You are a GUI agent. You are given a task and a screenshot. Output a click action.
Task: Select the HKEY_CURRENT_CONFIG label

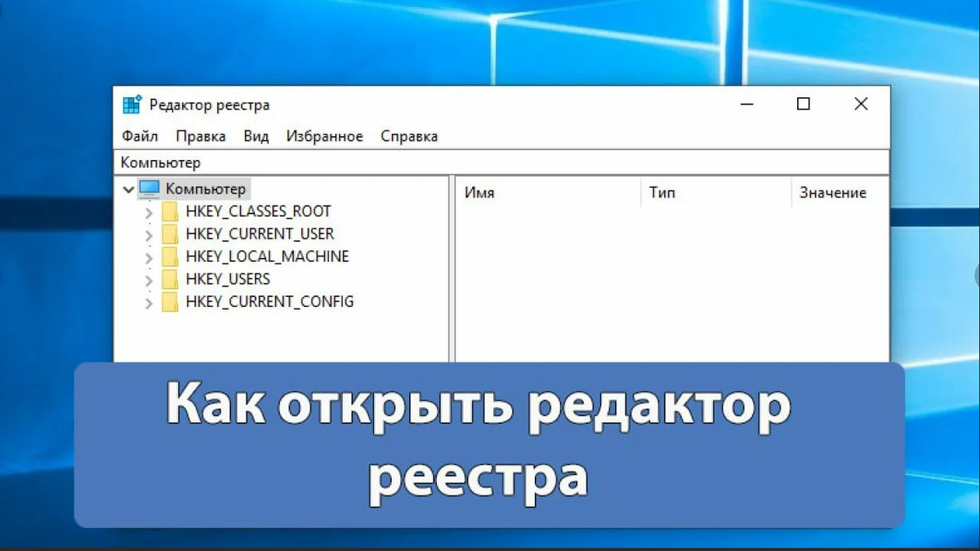(x=269, y=301)
